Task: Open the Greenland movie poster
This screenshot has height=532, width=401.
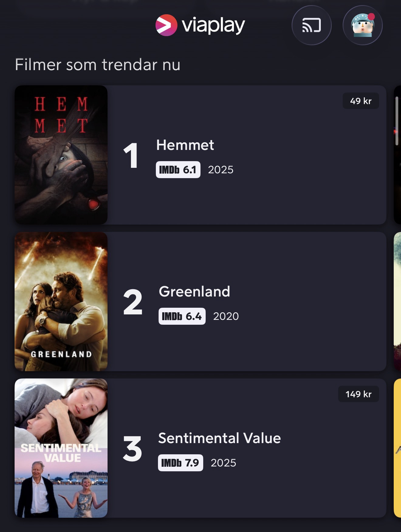Action: tap(61, 301)
